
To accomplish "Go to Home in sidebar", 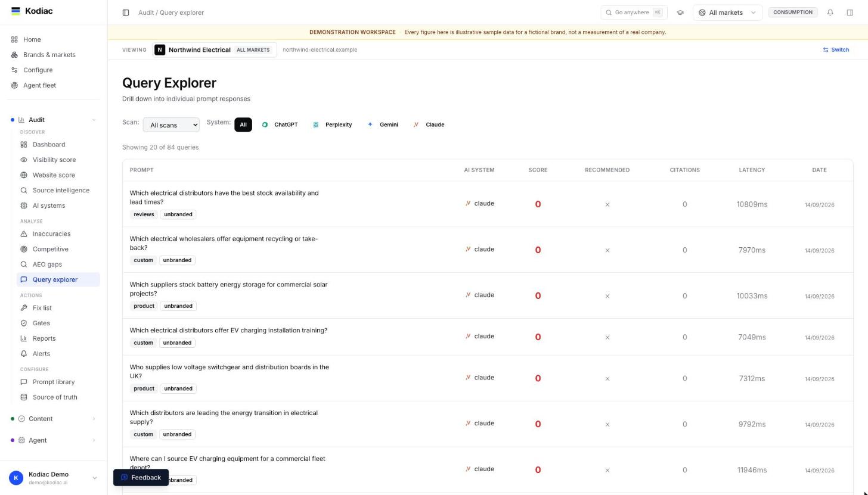I will tap(54, 39).
